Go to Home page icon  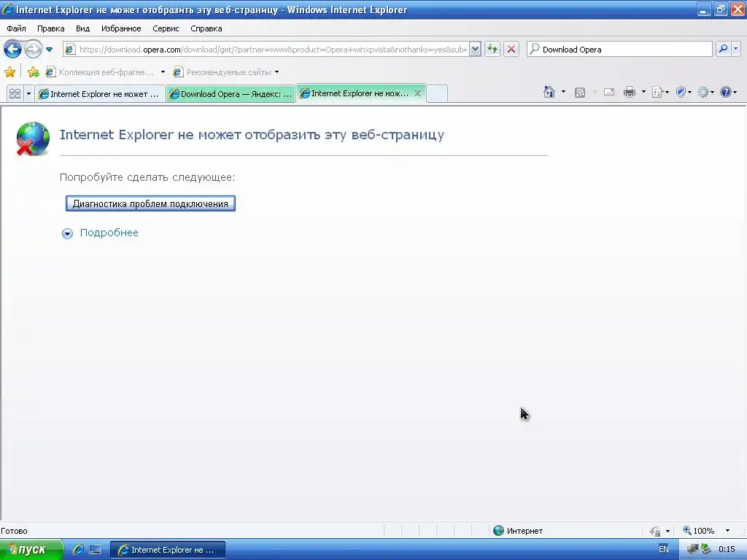[549, 92]
